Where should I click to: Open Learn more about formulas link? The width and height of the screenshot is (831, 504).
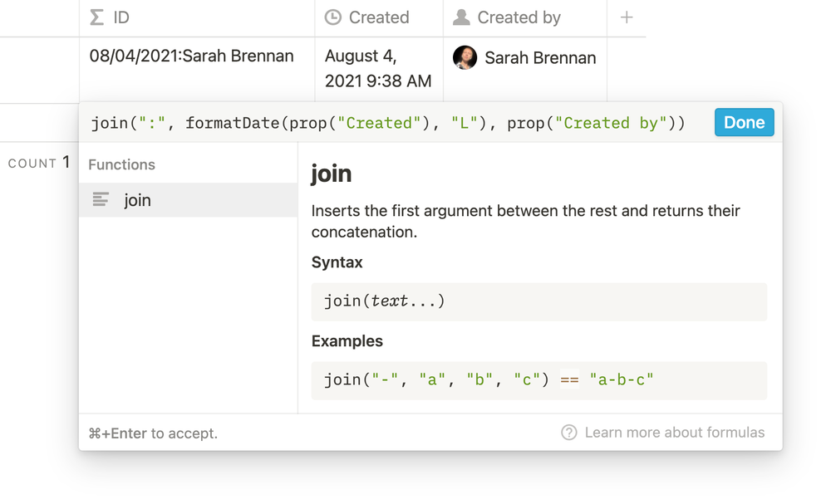coord(674,433)
